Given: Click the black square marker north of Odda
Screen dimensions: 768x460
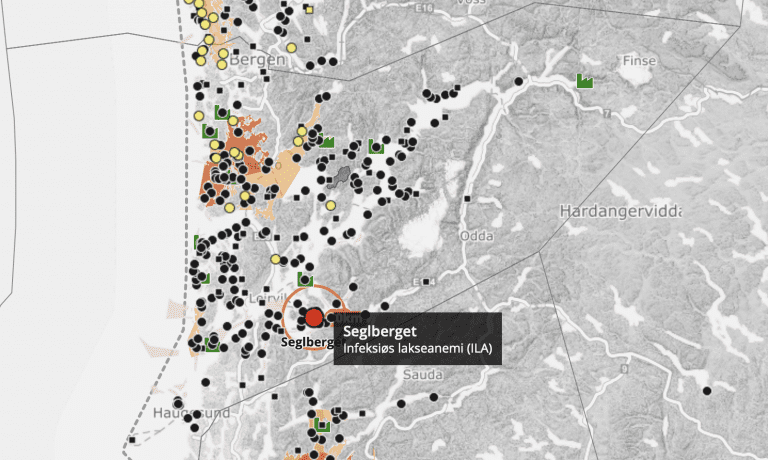Looking at the screenshot, I should [467, 199].
